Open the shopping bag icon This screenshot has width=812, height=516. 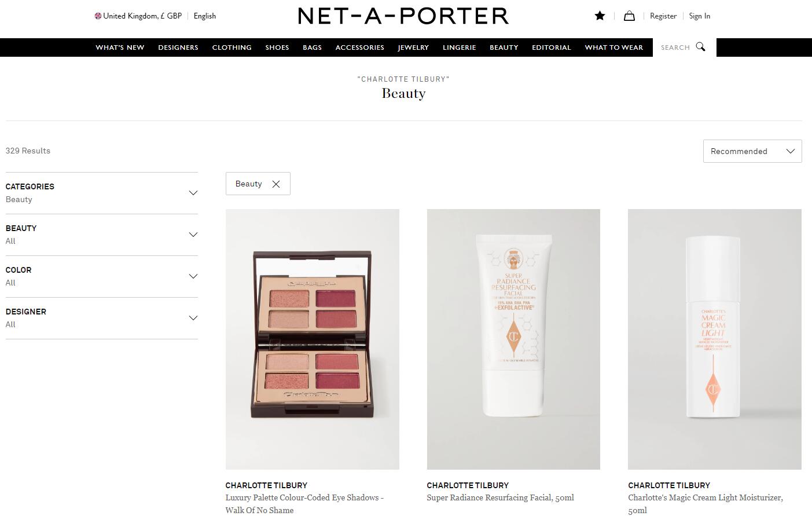629,16
